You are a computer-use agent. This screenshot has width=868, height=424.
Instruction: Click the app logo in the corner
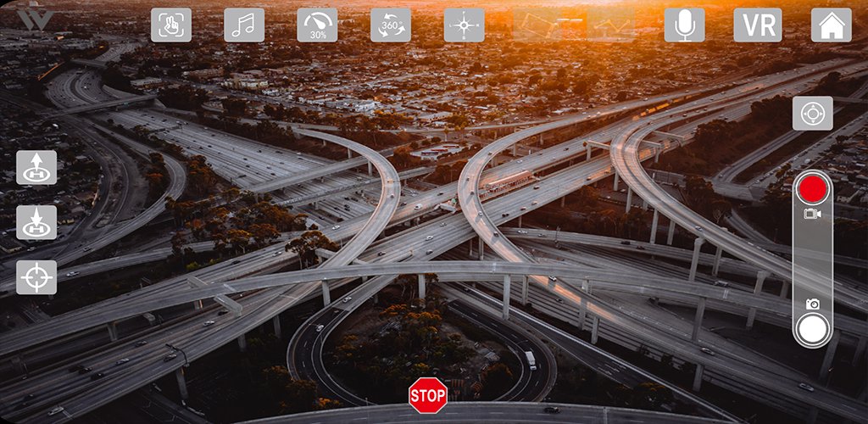pos(34,19)
